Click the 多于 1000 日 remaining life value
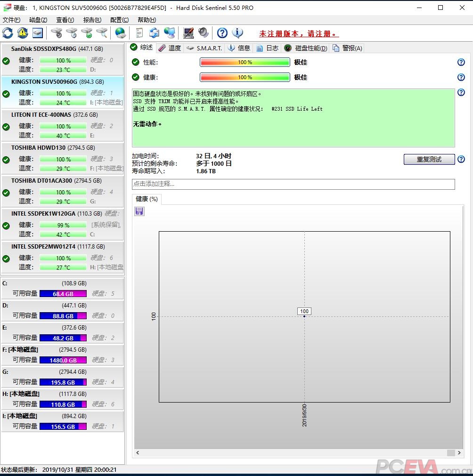The height and width of the screenshot is (476, 473). [x=214, y=164]
